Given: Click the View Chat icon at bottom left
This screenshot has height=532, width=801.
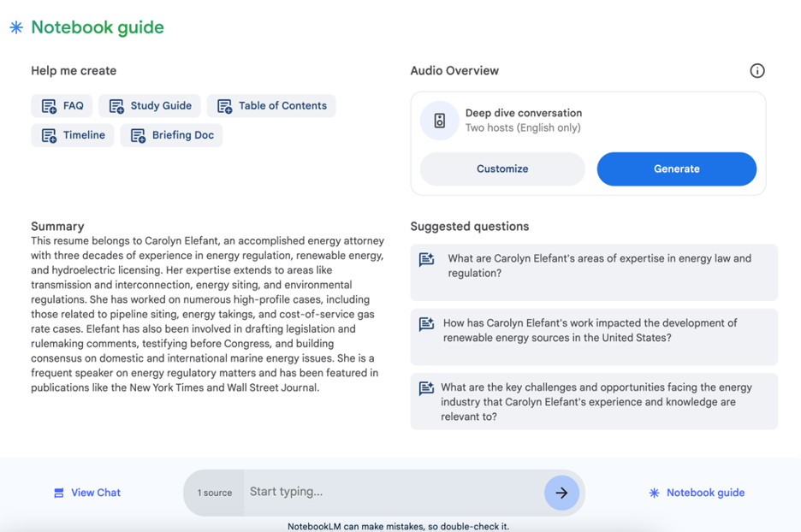Looking at the screenshot, I should (x=58, y=493).
